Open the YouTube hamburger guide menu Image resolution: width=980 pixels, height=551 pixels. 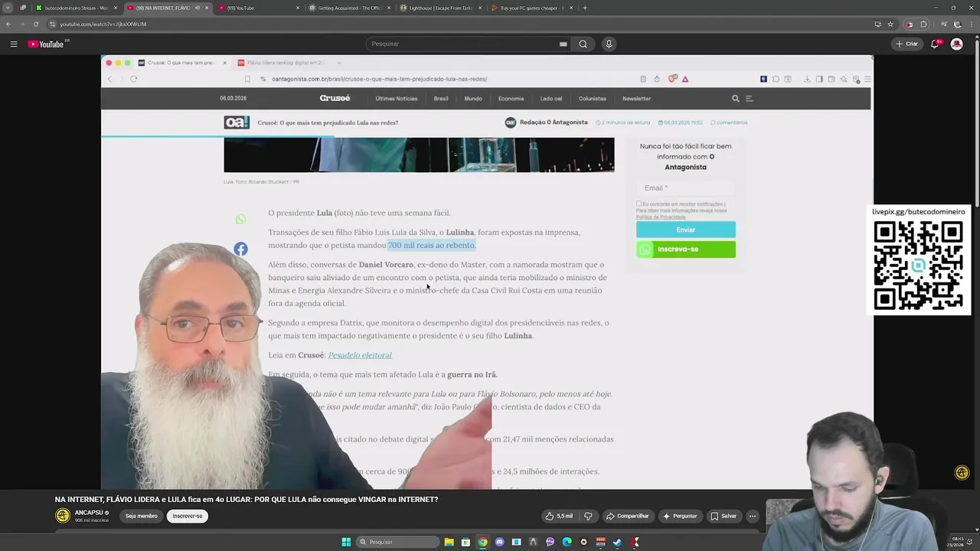point(14,44)
